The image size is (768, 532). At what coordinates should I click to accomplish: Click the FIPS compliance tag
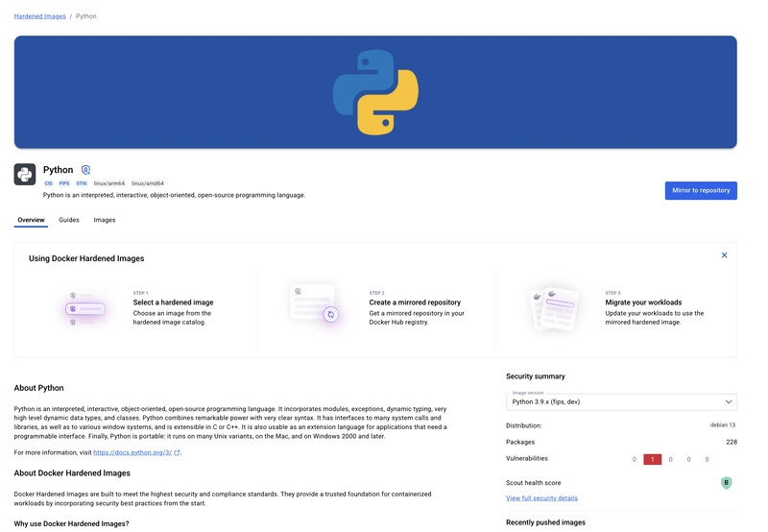pos(64,183)
